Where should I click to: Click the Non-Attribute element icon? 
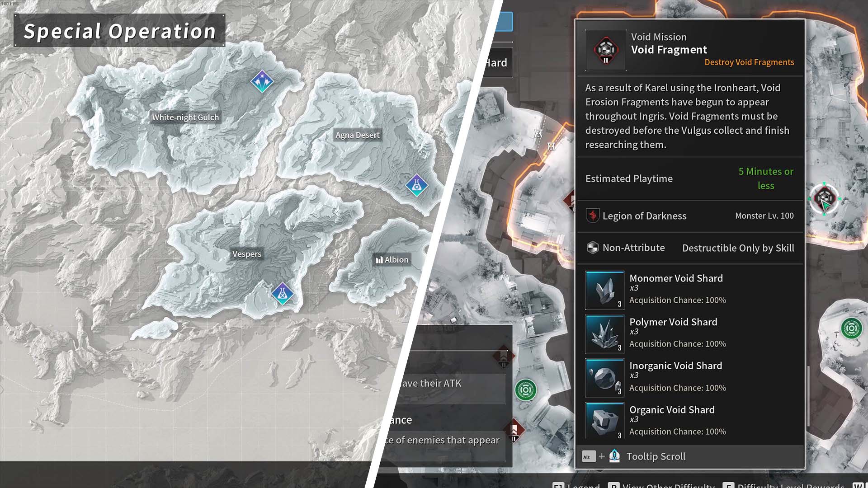coord(593,248)
